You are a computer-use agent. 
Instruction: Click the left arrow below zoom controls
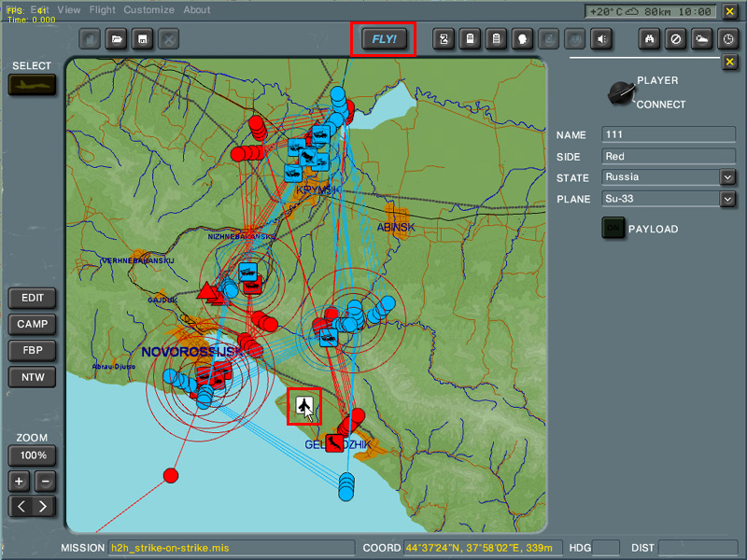pyautogui.click(x=21, y=506)
